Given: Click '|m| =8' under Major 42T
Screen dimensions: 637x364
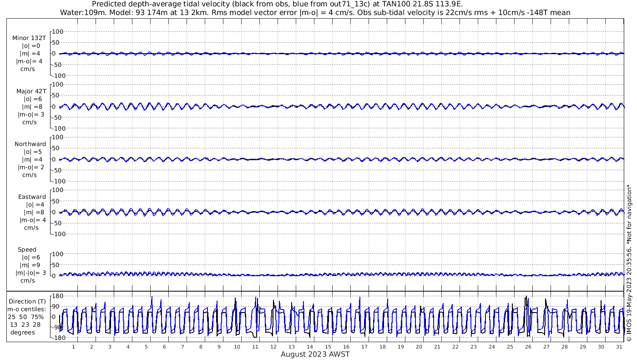Looking at the screenshot, I should point(33,106).
